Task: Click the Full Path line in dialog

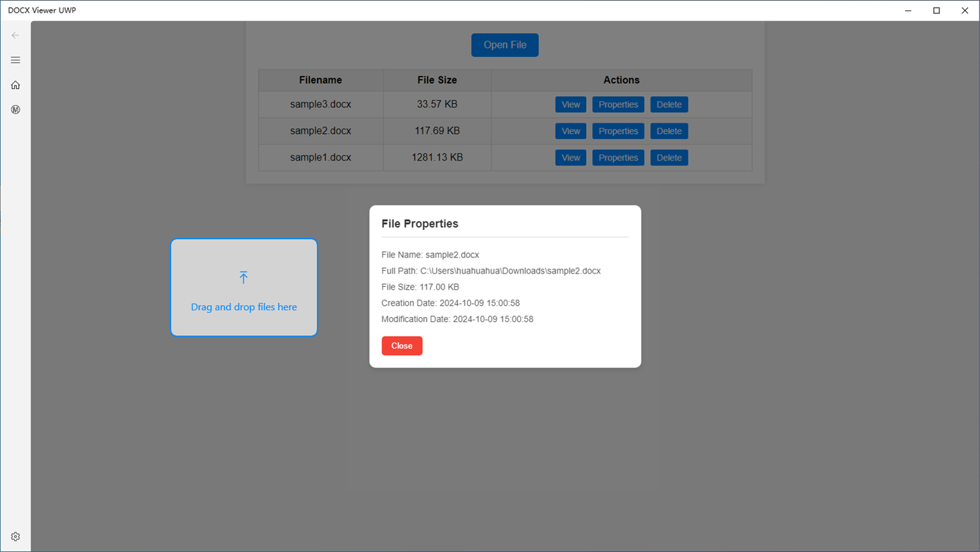Action: click(491, 271)
